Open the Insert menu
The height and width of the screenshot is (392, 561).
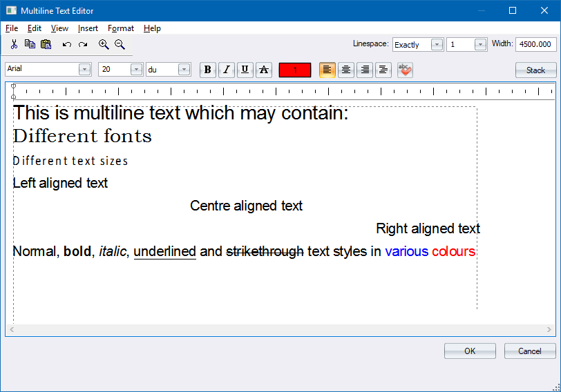point(88,28)
